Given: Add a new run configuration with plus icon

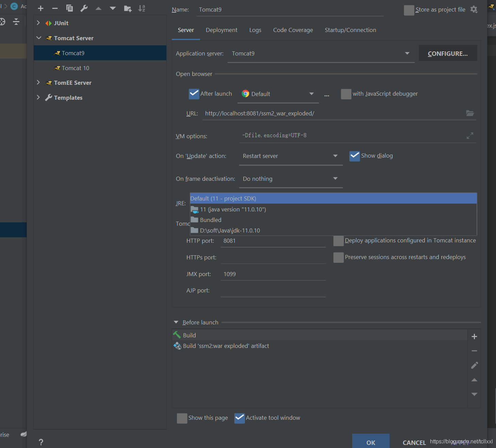Looking at the screenshot, I should coord(40,9).
